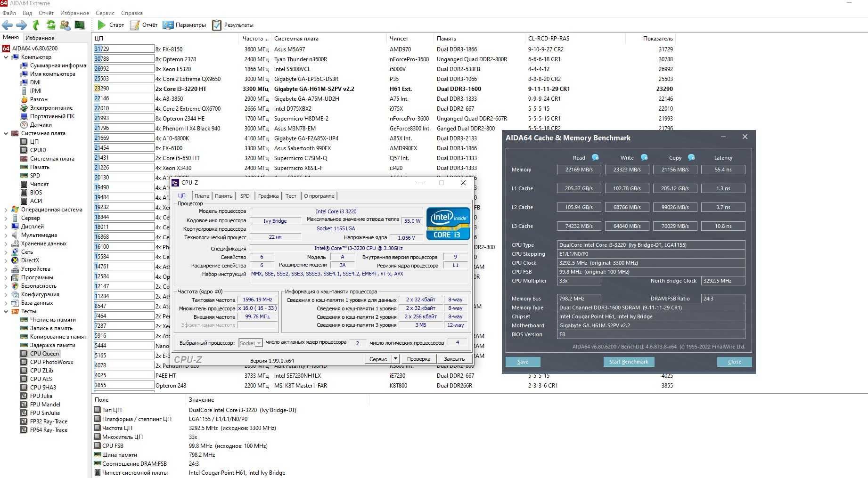868x478 pixels.
Task: Click the green Refresh icon in toolbar
Action: (x=51, y=25)
